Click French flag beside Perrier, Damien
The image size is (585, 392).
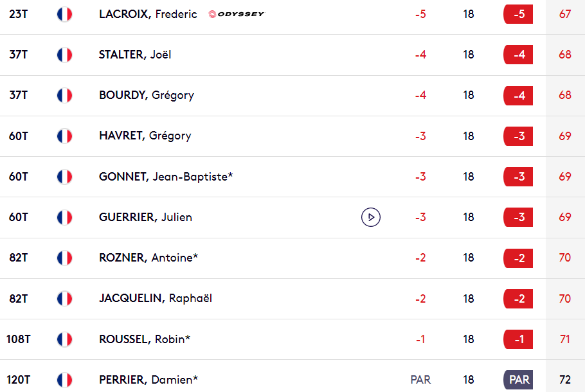[x=64, y=380]
